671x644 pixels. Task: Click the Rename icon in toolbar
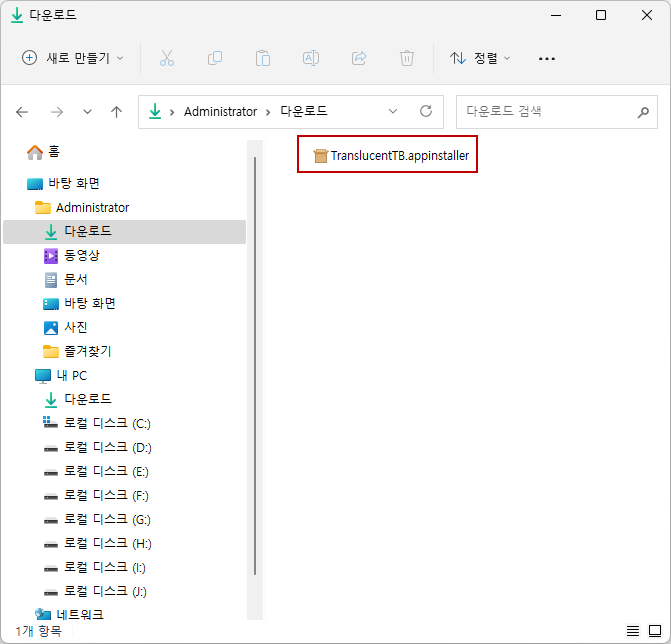click(x=311, y=58)
